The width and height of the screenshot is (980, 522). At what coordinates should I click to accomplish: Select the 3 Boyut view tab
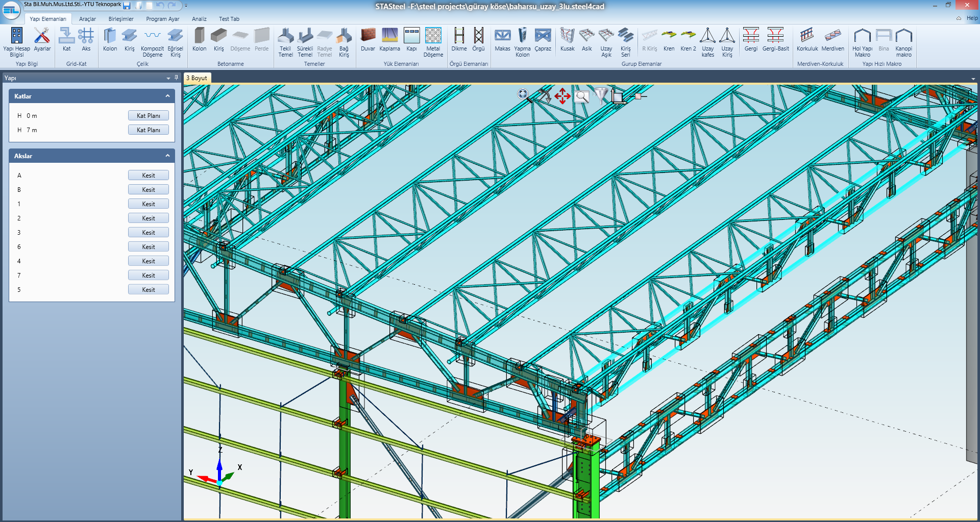[x=197, y=78]
